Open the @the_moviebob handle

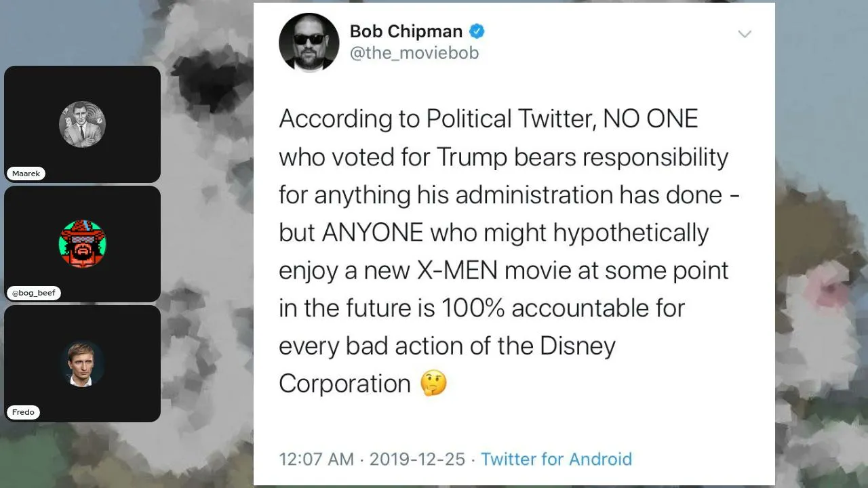point(414,53)
